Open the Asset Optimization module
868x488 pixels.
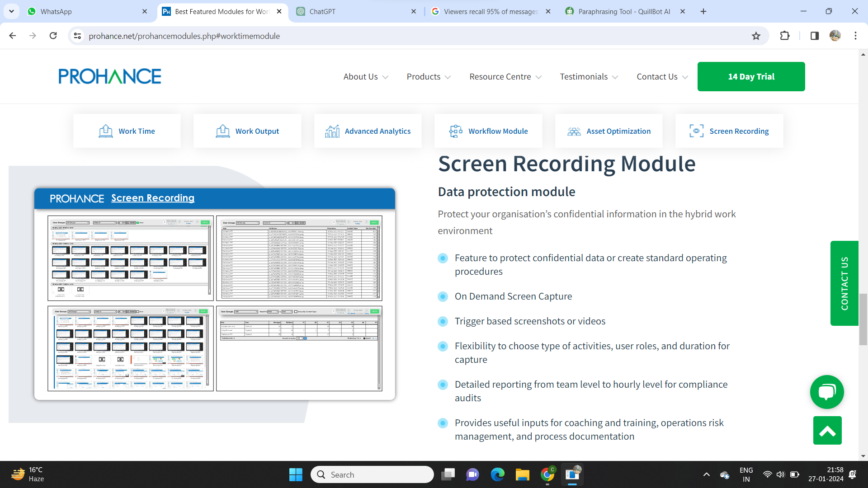pos(574,131)
